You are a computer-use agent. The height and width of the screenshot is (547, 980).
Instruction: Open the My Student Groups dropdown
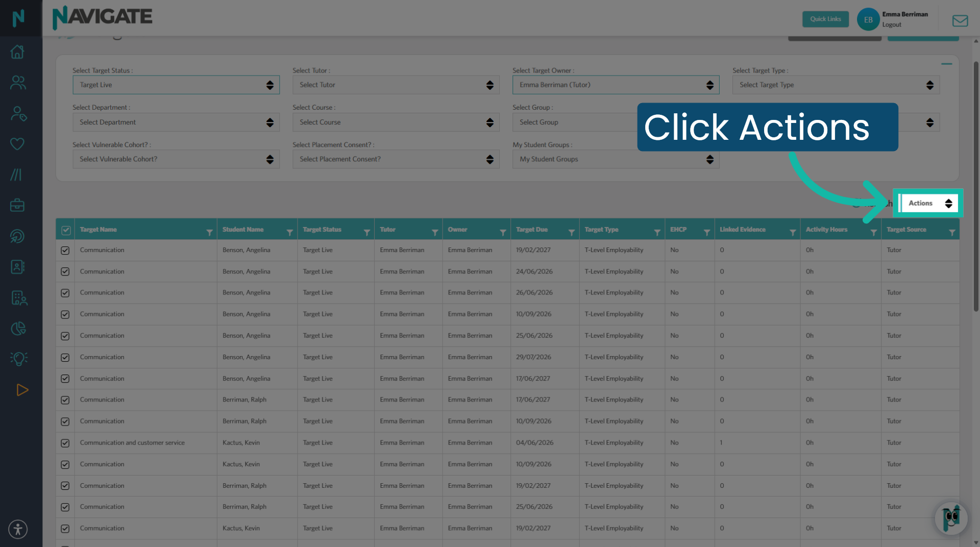coord(616,159)
